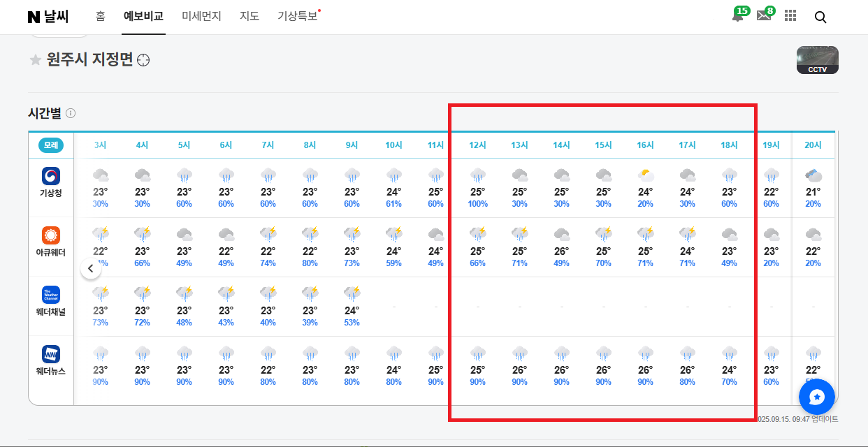
Task: Click the 16시 column header
Action: click(646, 145)
